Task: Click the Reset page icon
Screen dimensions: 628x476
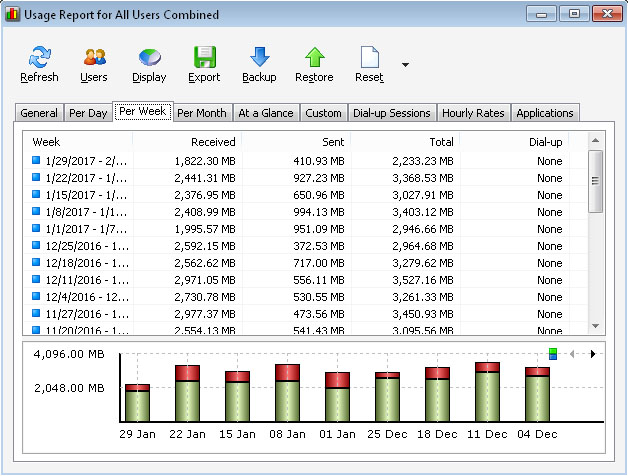Action: tap(369, 58)
